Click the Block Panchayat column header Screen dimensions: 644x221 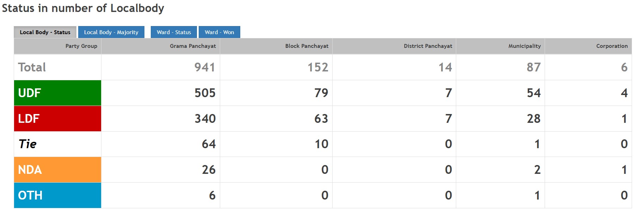(306, 46)
